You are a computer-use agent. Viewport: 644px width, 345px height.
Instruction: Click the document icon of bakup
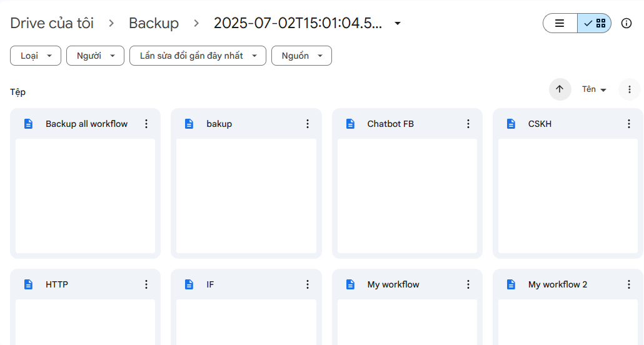coord(189,124)
